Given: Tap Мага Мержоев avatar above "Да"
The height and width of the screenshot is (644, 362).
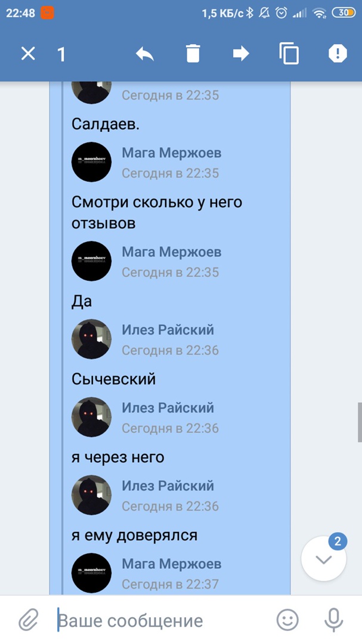Looking at the screenshot, I should pos(91,261).
